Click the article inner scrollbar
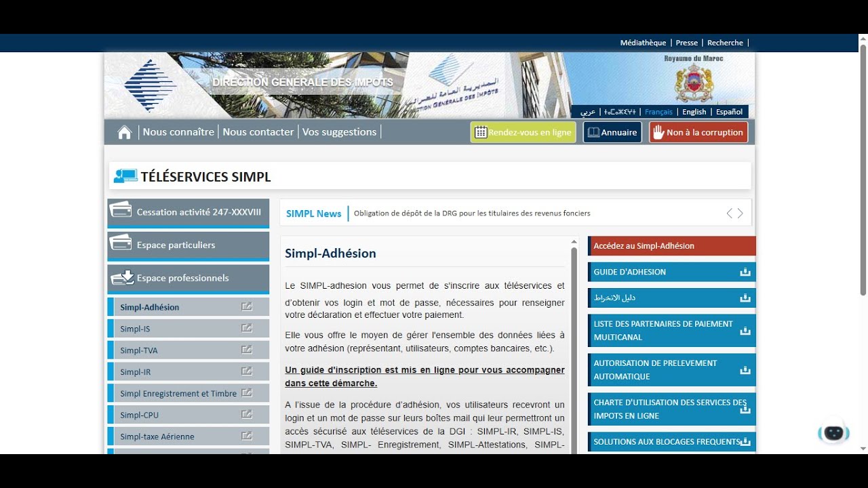868x488 pixels. (x=574, y=350)
